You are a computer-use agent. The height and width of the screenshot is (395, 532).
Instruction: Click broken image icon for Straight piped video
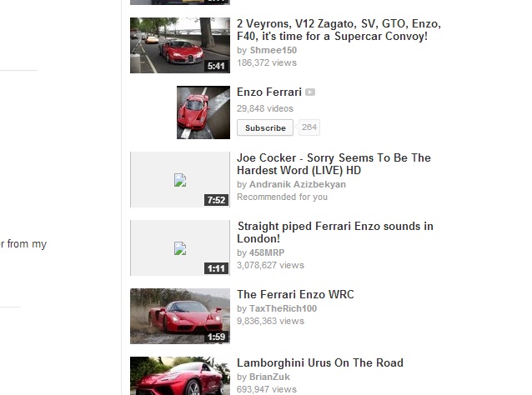pyautogui.click(x=180, y=248)
